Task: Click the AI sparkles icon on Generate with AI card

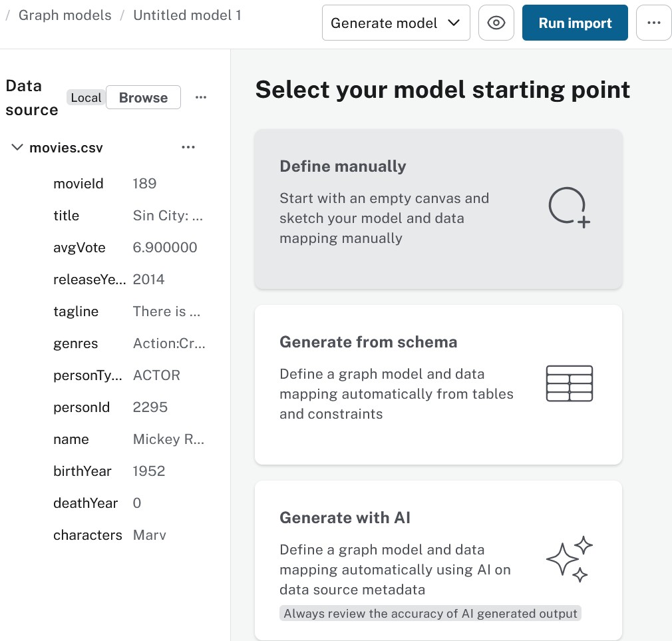Action: 569,558
